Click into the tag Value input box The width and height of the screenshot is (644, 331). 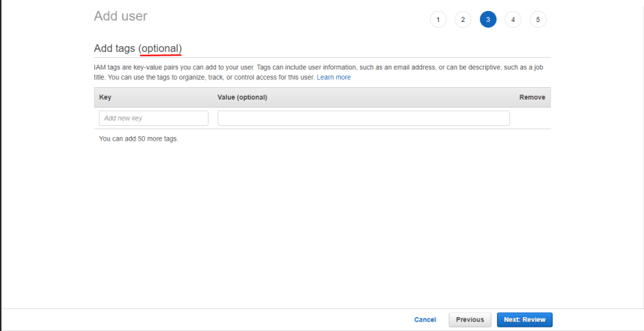coord(364,118)
